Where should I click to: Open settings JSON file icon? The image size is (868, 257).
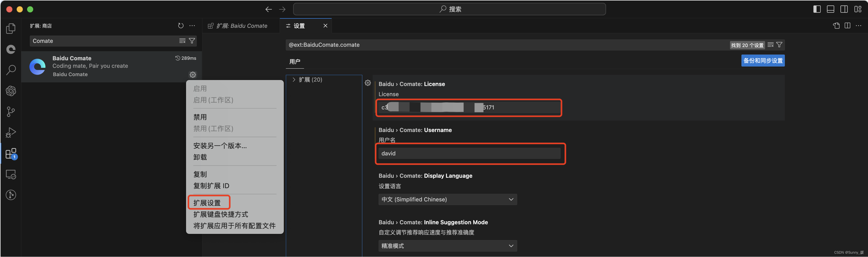point(836,26)
